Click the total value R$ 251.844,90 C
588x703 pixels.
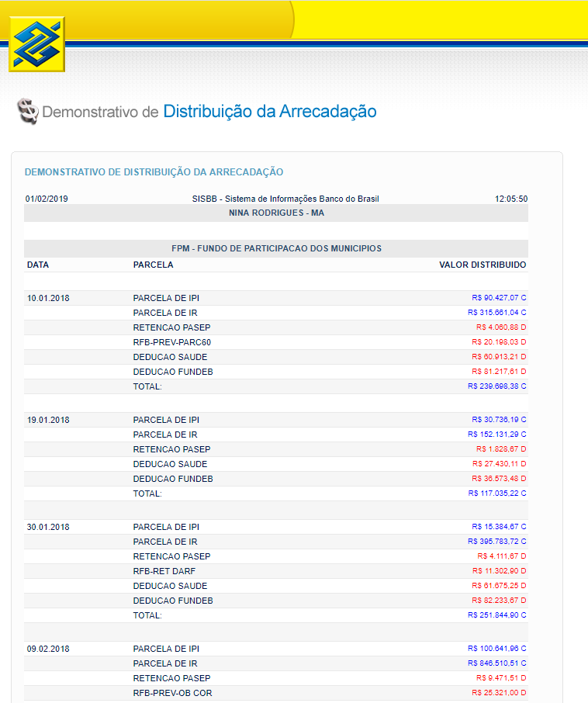tap(496, 615)
